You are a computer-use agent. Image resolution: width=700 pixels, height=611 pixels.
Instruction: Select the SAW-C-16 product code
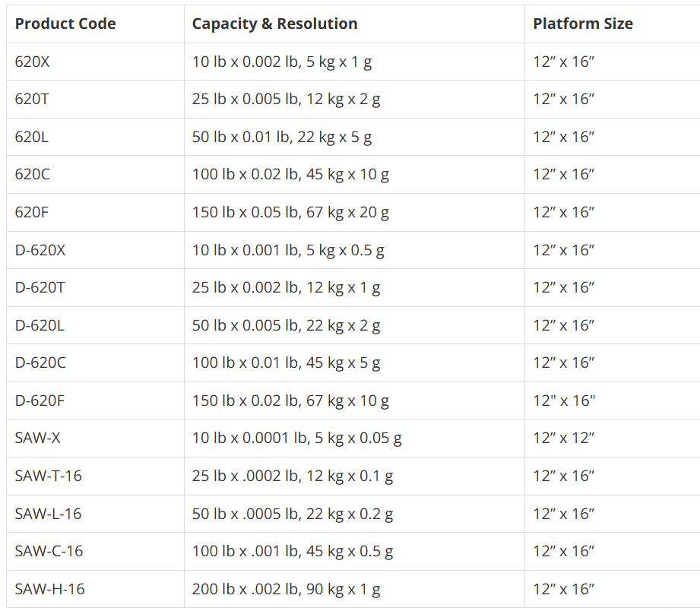tap(49, 551)
